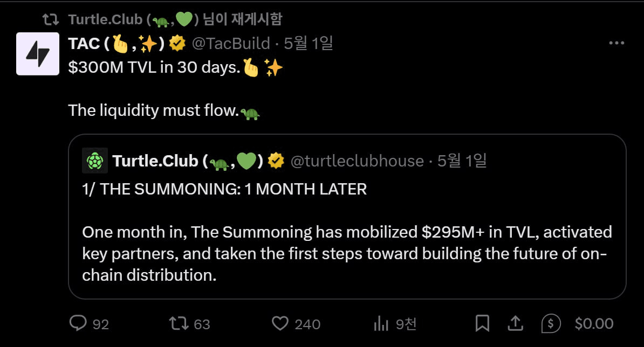This screenshot has width=644, height=347.
Task: Open the @TacBuild handle link
Action: point(231,44)
